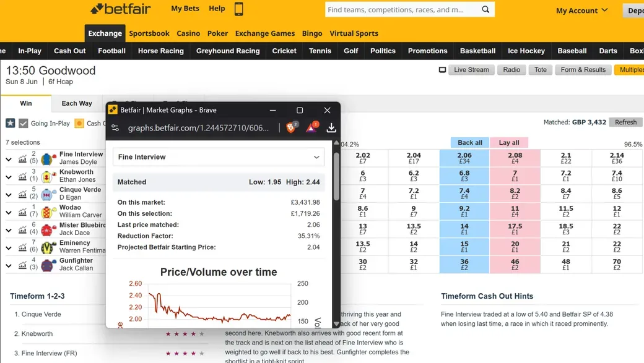Switch to the Sportsbook tab
Screen dimensions: 644x363
[149, 33]
